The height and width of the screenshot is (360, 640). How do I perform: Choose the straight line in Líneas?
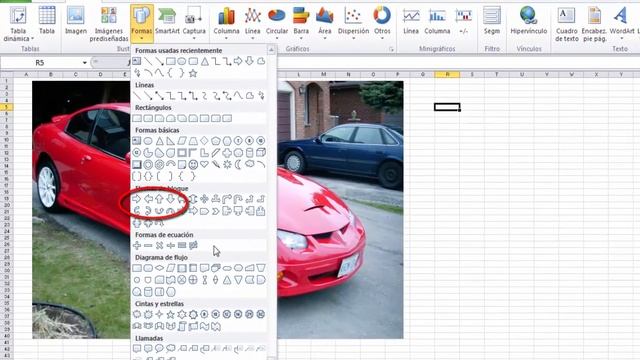pos(137,96)
